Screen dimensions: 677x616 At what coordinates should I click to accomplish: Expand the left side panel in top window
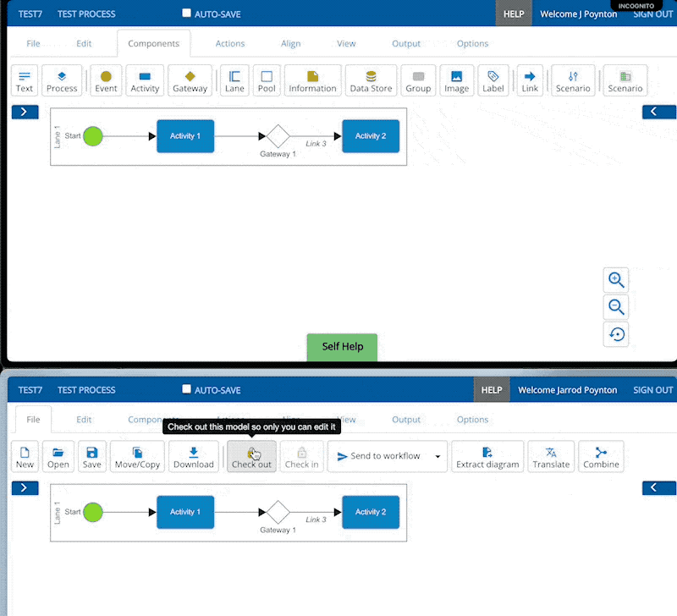coord(25,112)
